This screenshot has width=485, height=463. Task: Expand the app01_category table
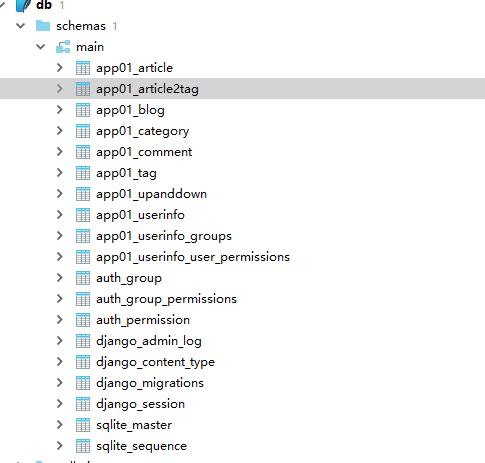60,131
